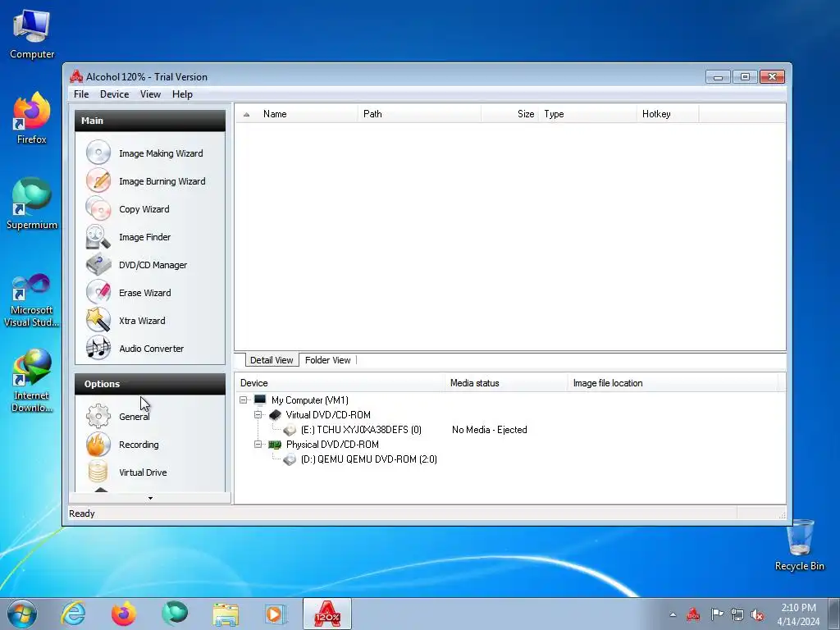
Task: Switch to the Folder View tab
Action: click(x=328, y=360)
